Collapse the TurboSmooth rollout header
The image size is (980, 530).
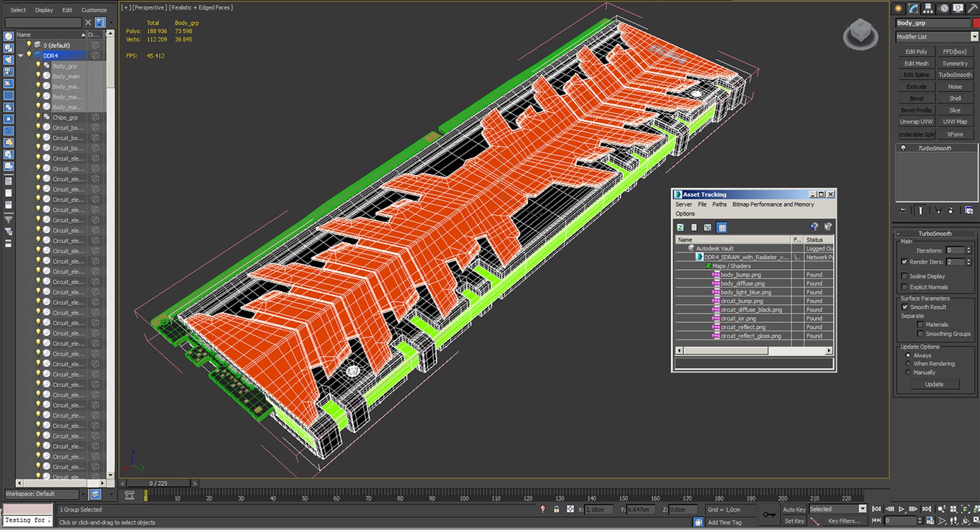[935, 233]
